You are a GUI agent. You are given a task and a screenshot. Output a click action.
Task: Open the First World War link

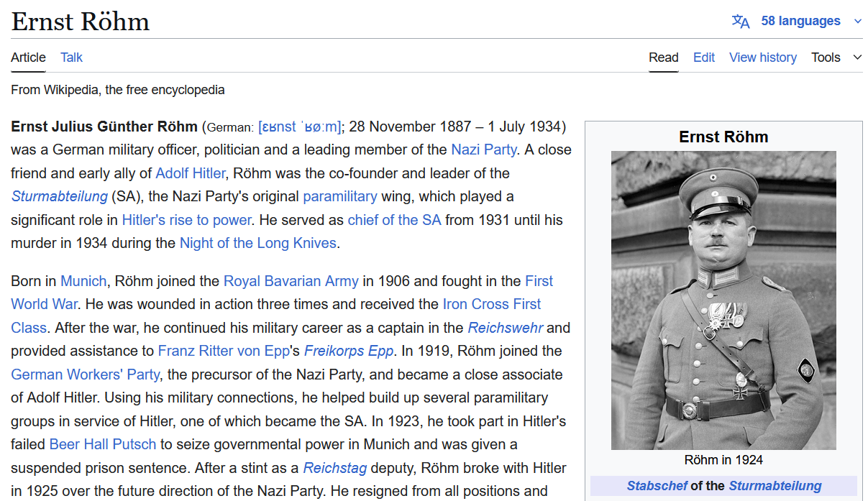[539, 281]
